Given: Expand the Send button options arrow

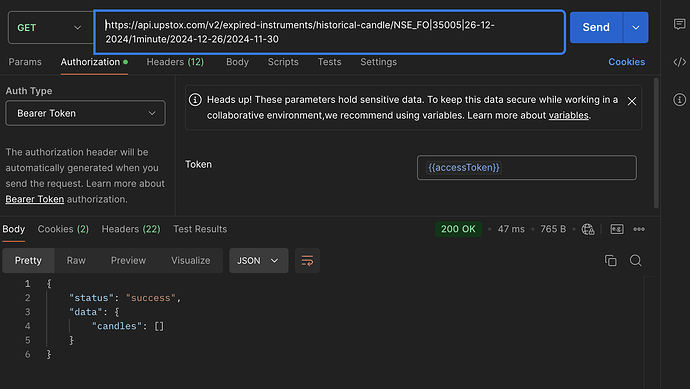Looking at the screenshot, I should [636, 27].
